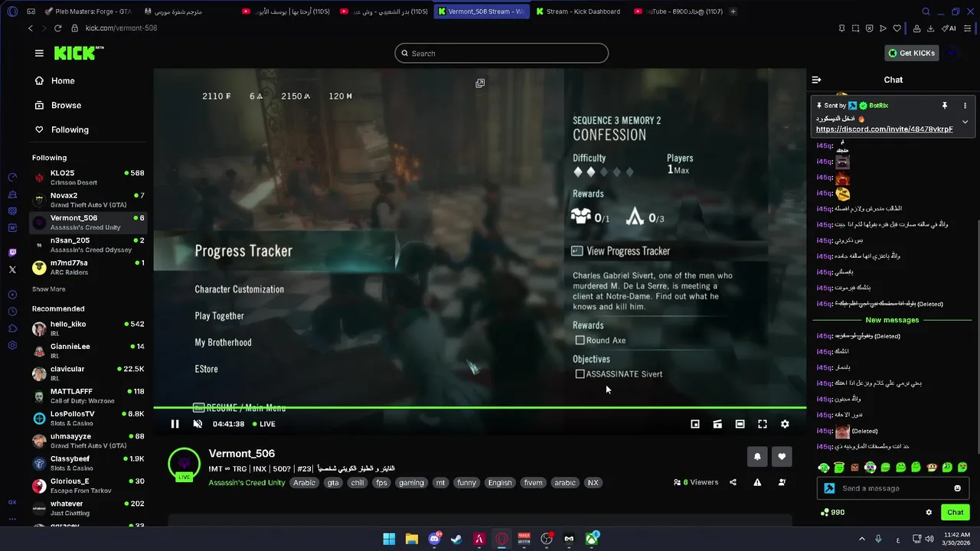
Task: Go back in browser history
Action: point(31,28)
